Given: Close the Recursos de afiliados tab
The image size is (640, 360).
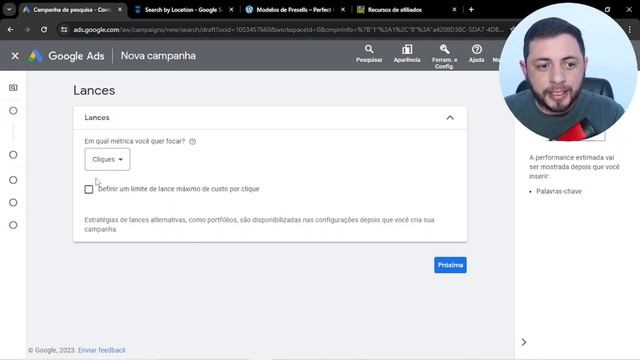Looking at the screenshot, I should [454, 9].
